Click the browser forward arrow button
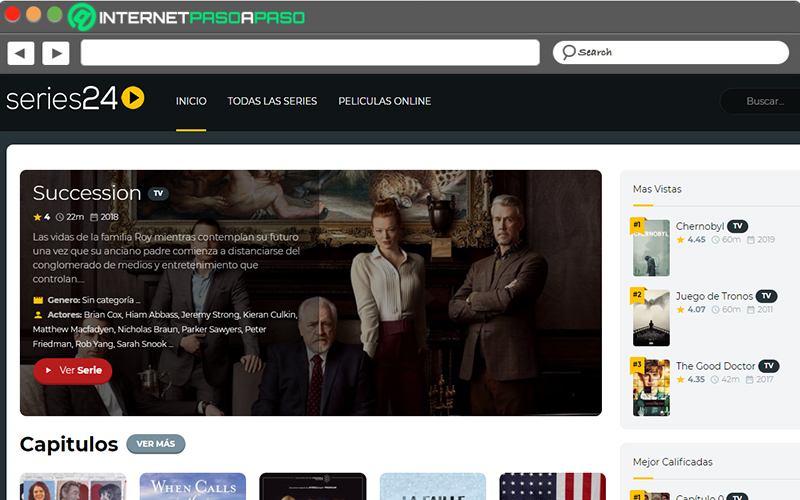800x500 pixels. coord(56,53)
